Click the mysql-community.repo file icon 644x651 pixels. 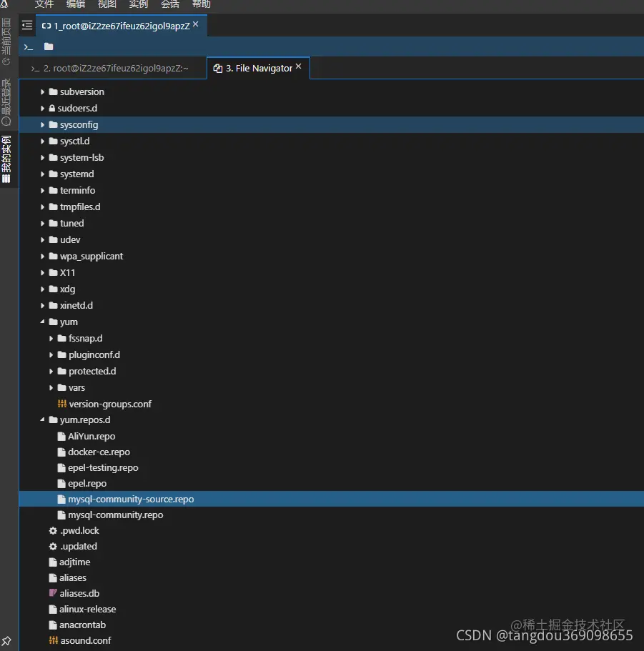pos(61,515)
